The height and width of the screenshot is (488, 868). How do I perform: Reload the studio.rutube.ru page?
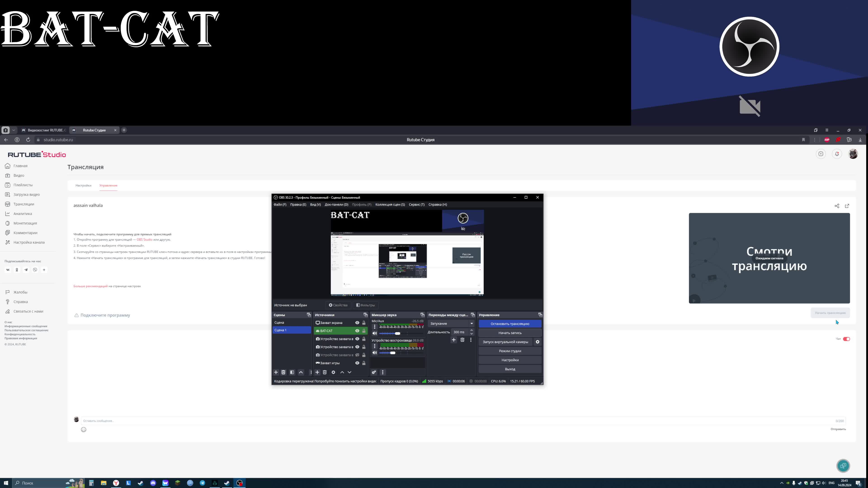(28, 140)
